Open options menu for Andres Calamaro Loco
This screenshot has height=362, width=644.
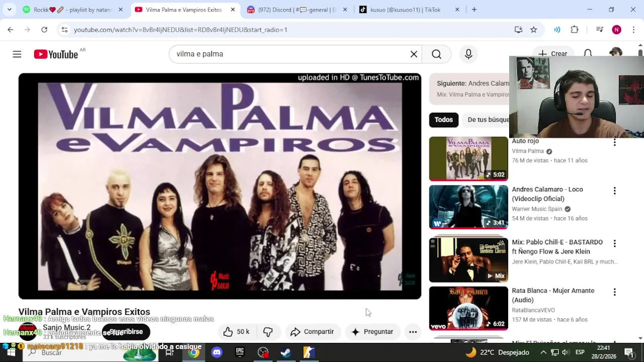pyautogui.click(x=614, y=191)
